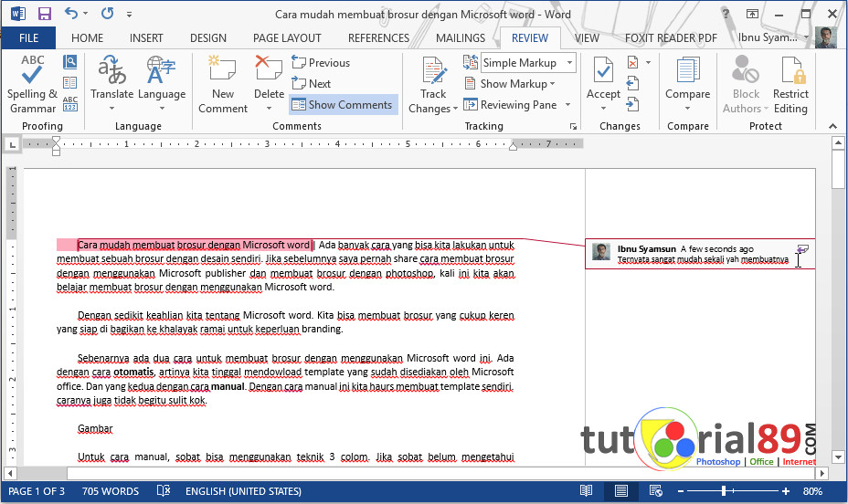
Task: Open Tracking group dialog launcher
Action: [573, 126]
